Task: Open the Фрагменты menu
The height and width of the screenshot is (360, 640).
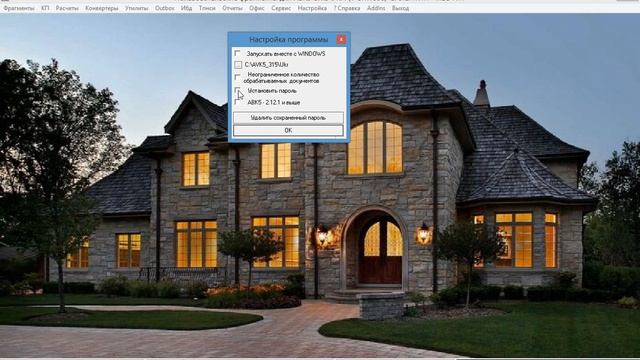Action: (19, 8)
